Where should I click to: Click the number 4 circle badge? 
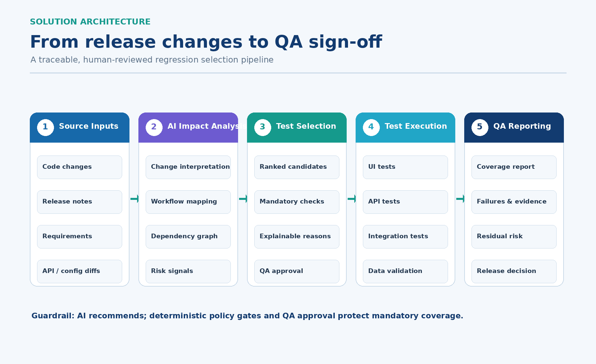pyautogui.click(x=371, y=127)
